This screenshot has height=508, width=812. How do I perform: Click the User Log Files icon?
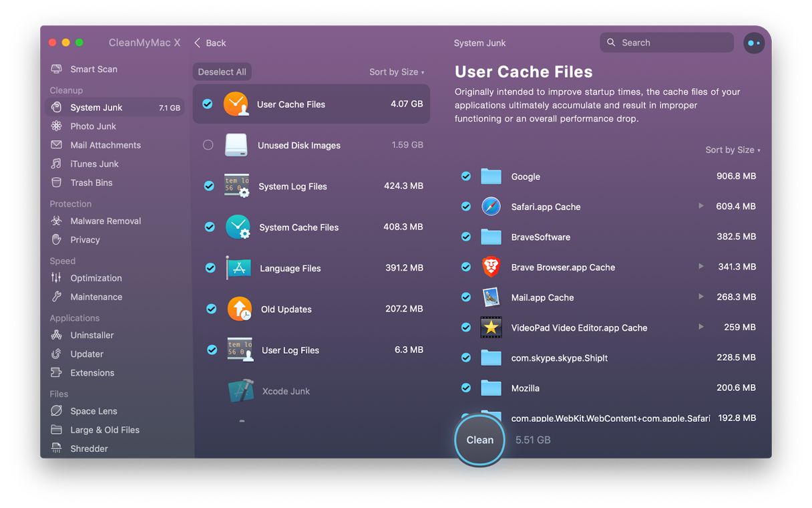click(240, 350)
